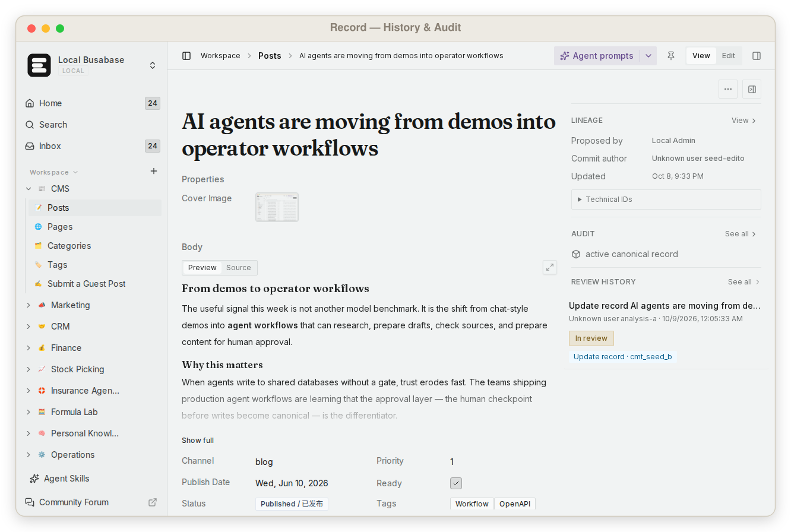Click See all in Audit section
The height and width of the screenshot is (532, 791).
point(741,234)
